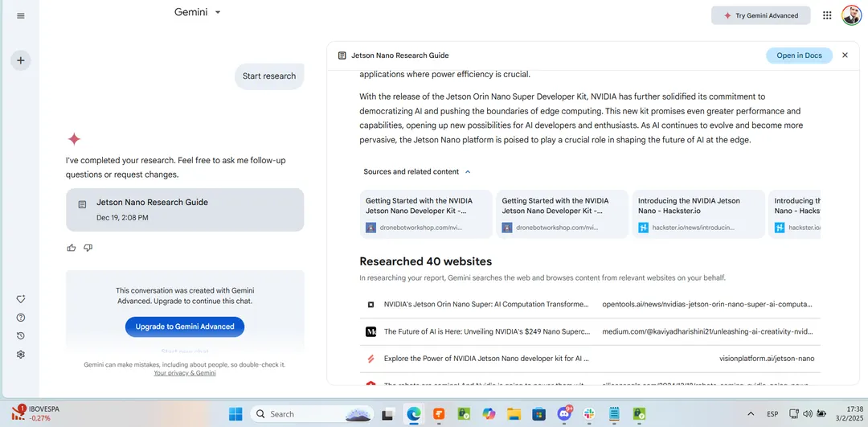Give the response a thumbs up
The width and height of the screenshot is (868, 427).
coord(72,248)
